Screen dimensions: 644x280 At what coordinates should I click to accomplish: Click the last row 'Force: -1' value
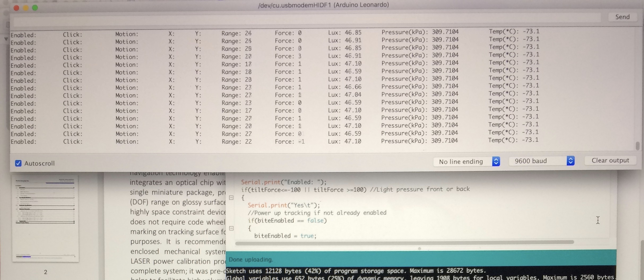pos(289,142)
